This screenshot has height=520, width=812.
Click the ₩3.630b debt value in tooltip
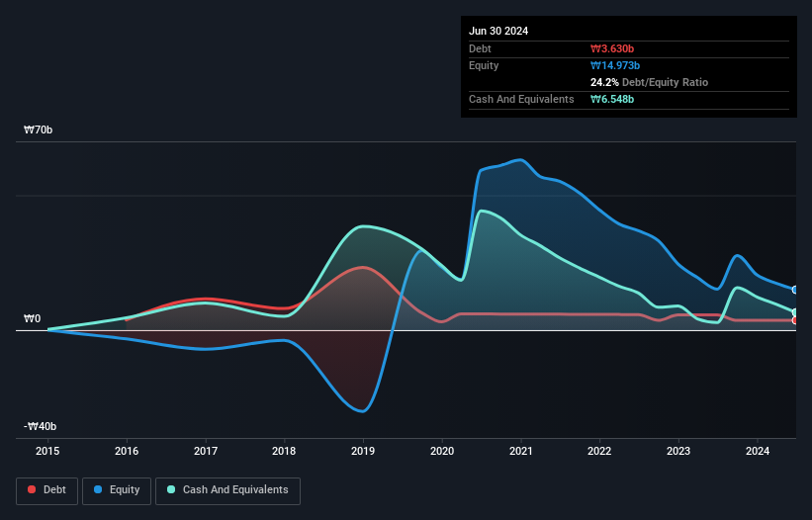tap(612, 48)
